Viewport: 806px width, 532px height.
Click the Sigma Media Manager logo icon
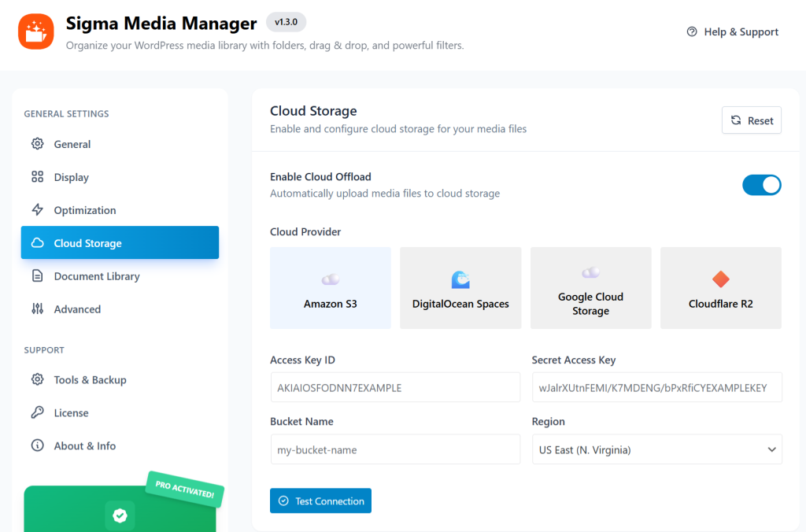(35, 32)
